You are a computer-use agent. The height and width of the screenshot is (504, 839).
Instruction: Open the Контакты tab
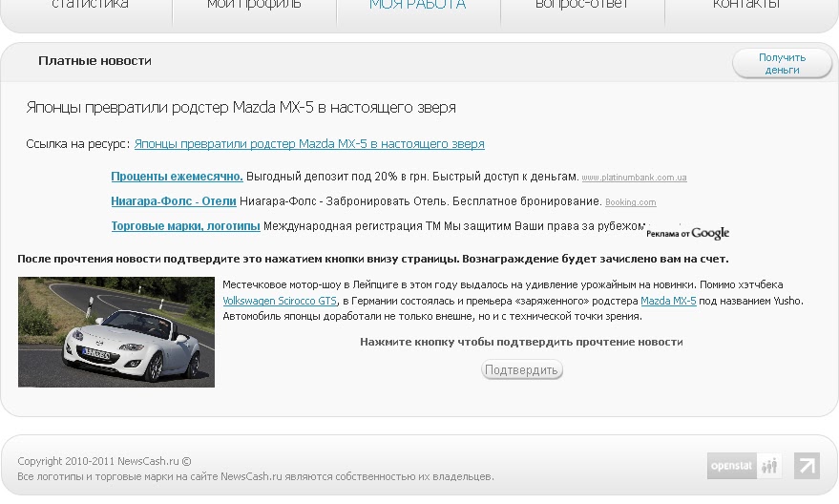point(746,6)
